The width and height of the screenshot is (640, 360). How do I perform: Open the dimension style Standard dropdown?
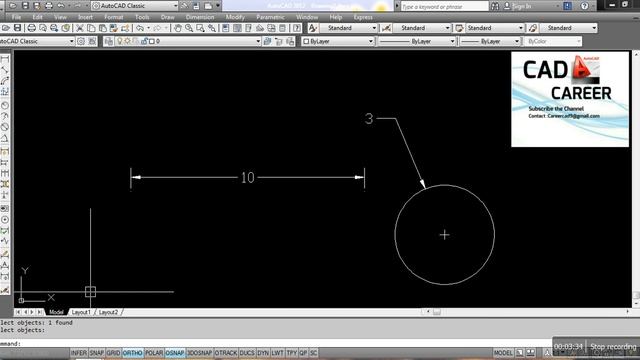coord(447,28)
